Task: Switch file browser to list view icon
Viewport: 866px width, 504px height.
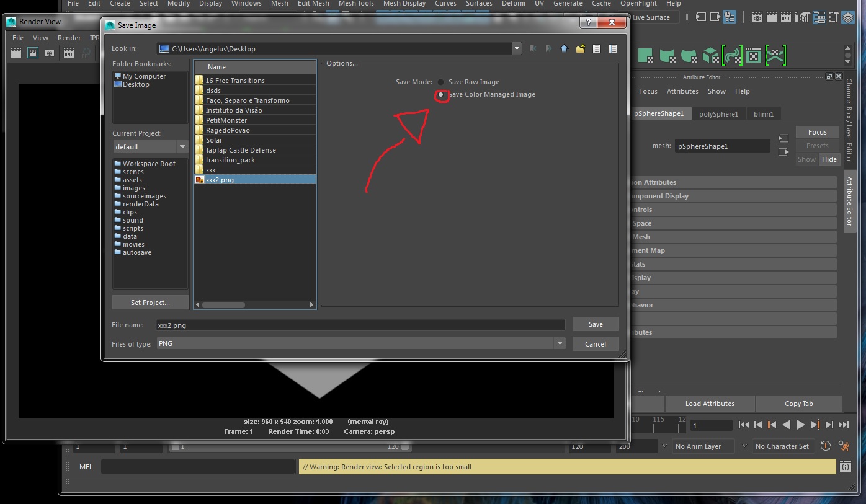Action: tap(597, 49)
